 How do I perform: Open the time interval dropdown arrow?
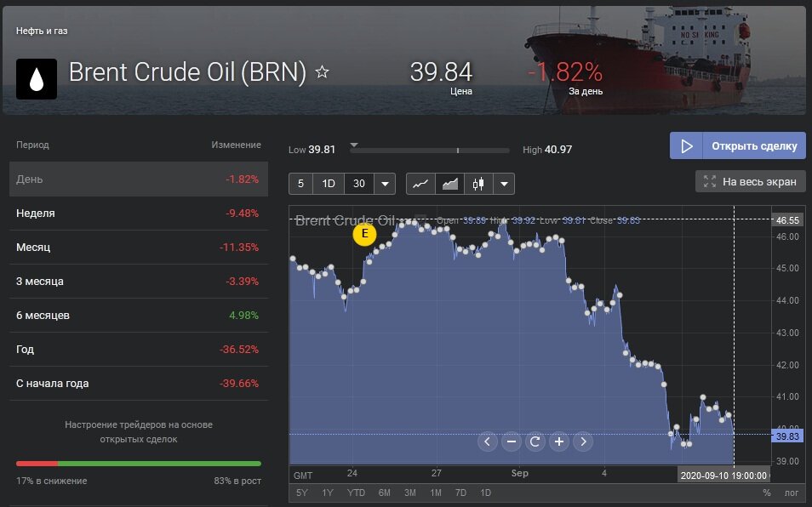coord(385,184)
